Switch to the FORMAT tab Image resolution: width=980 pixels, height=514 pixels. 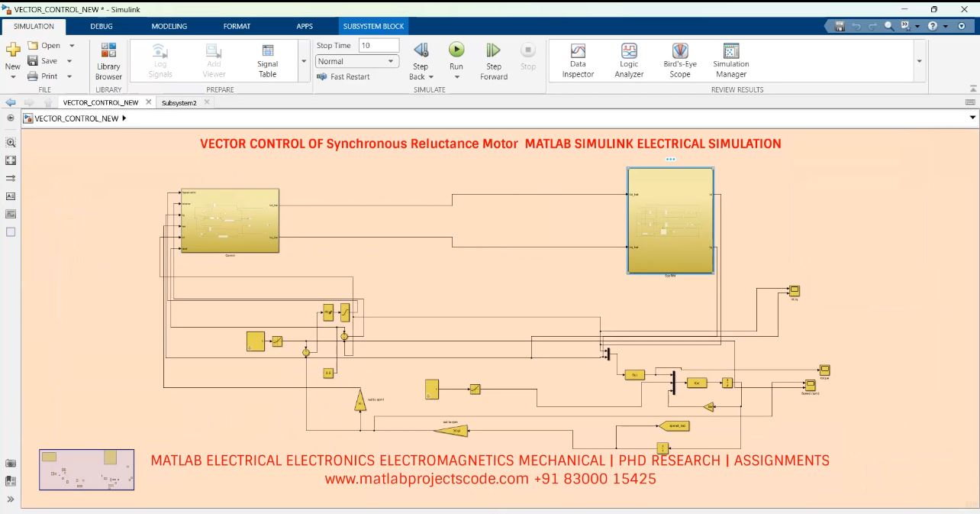click(x=237, y=26)
